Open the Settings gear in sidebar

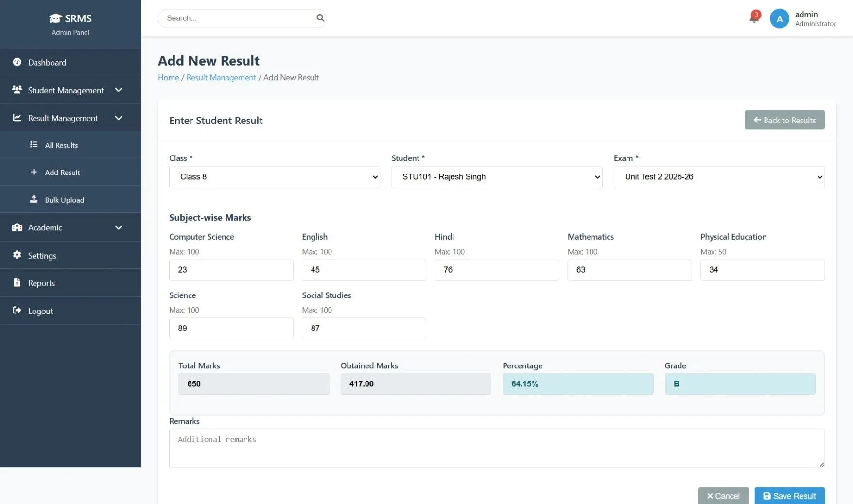pos(17,255)
